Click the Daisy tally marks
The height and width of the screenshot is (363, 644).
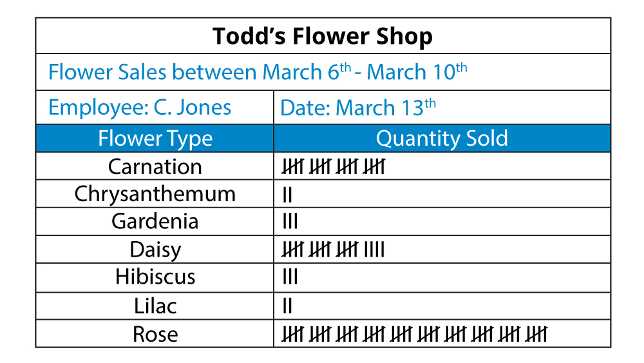coord(333,250)
